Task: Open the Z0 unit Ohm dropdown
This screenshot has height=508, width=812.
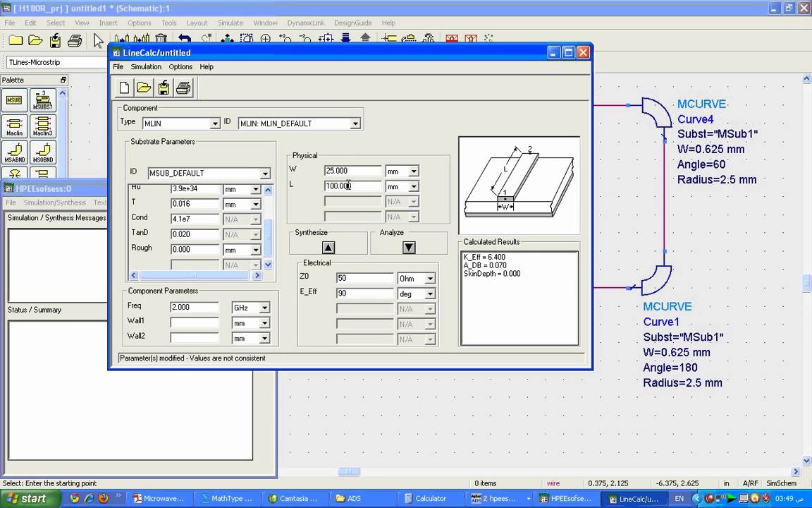Action: pos(430,279)
